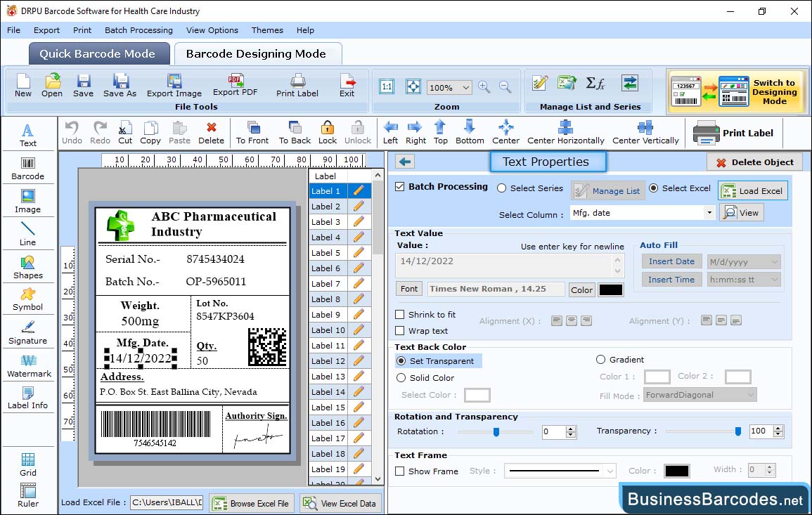Open the View Options menu
The height and width of the screenshot is (515, 812).
click(x=212, y=30)
